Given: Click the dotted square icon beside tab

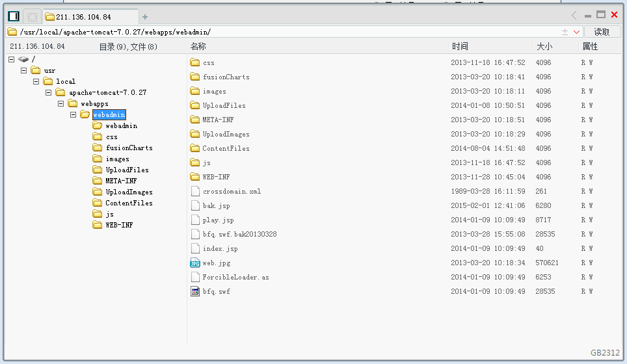Looking at the screenshot, I should pos(33,17).
